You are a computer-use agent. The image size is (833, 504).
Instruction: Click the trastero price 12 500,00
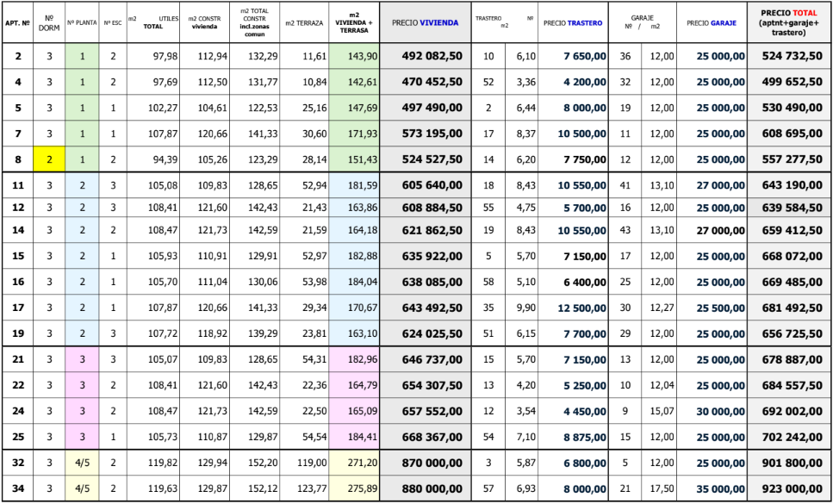click(572, 308)
